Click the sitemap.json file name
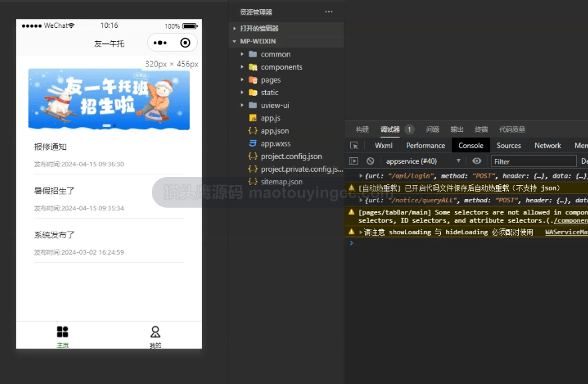The width and height of the screenshot is (588, 384). (282, 182)
